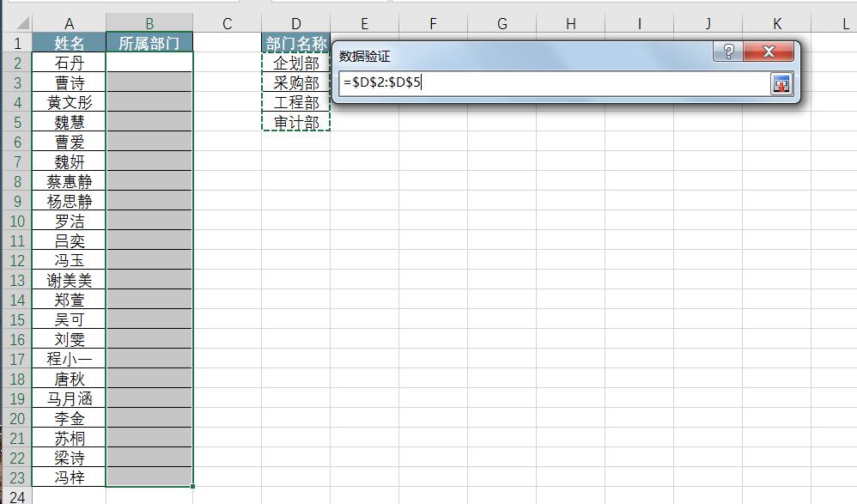
Task: Select column H header
Action: [x=570, y=23]
